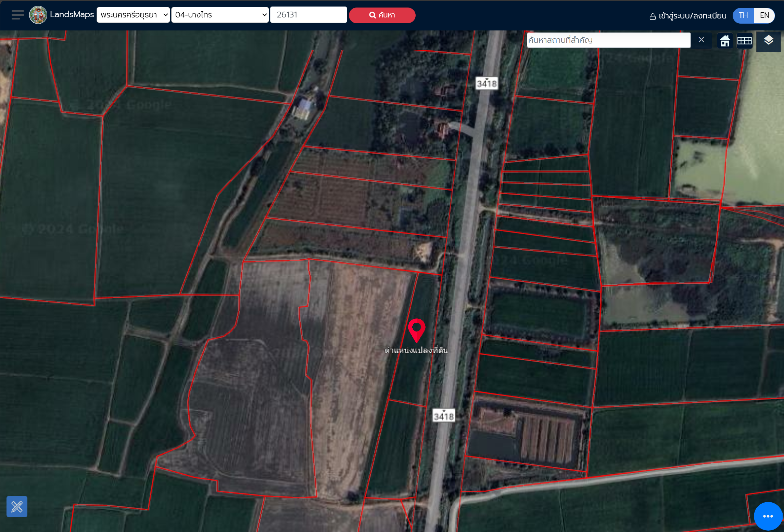Viewport: 784px width, 532px height.
Task: Select the measurement ruler tool
Action: tap(17, 506)
